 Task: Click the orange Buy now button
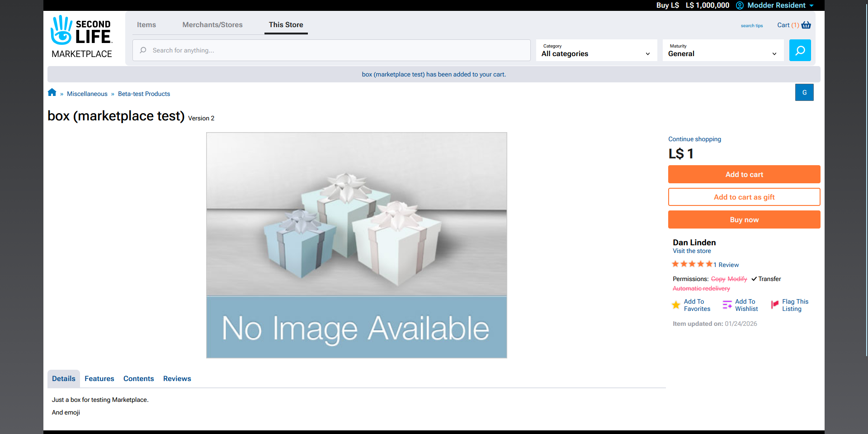click(x=744, y=219)
